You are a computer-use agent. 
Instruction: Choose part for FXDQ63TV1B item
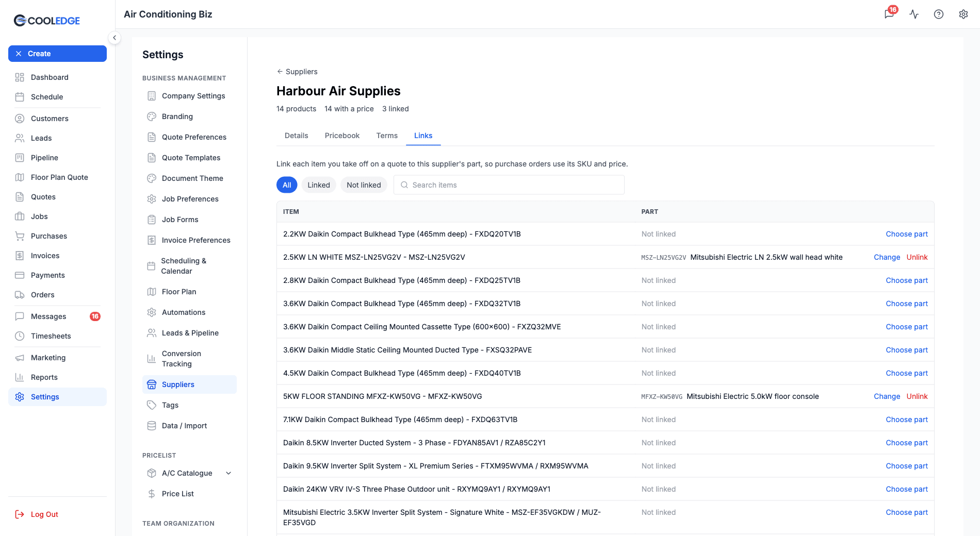point(907,420)
